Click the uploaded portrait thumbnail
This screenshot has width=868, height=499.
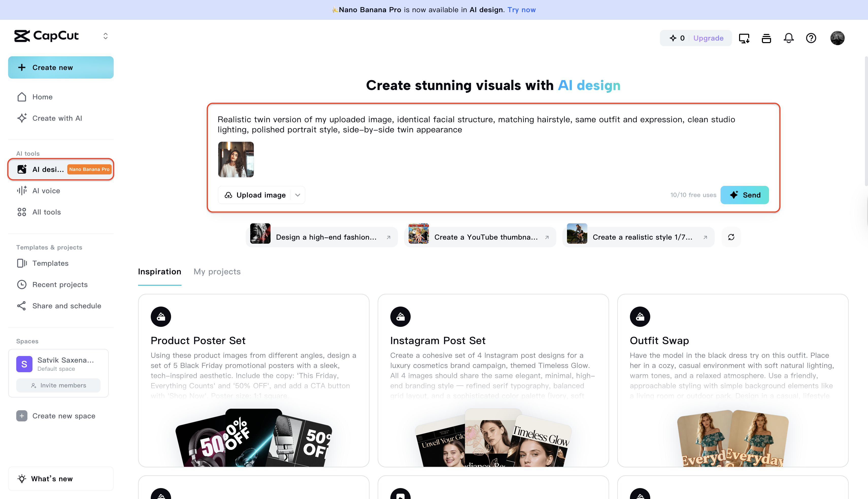point(236,159)
